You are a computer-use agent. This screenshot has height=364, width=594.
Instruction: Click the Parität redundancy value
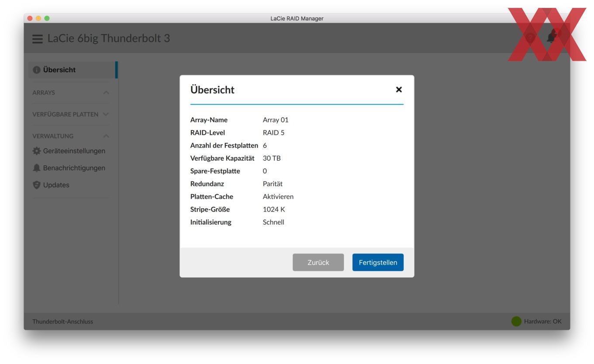coord(273,184)
